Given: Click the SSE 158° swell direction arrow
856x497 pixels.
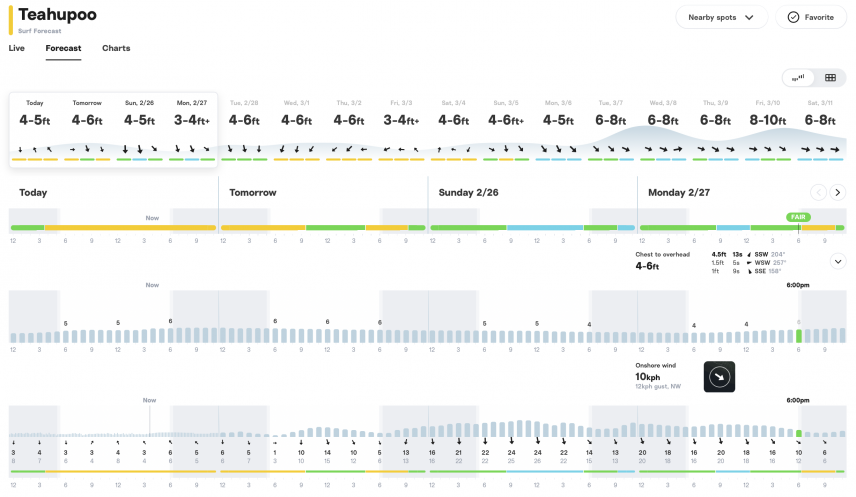Looking at the screenshot, I should 749,271.
